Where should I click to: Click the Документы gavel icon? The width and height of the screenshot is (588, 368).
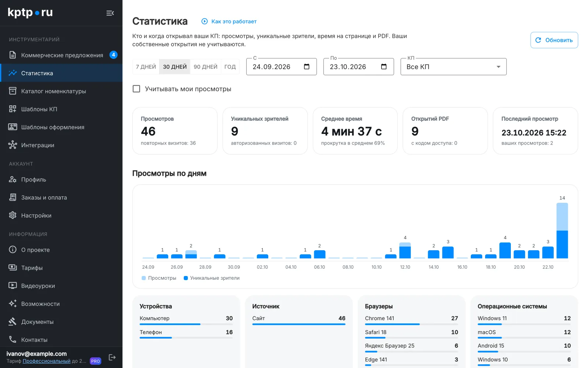pyautogui.click(x=12, y=322)
